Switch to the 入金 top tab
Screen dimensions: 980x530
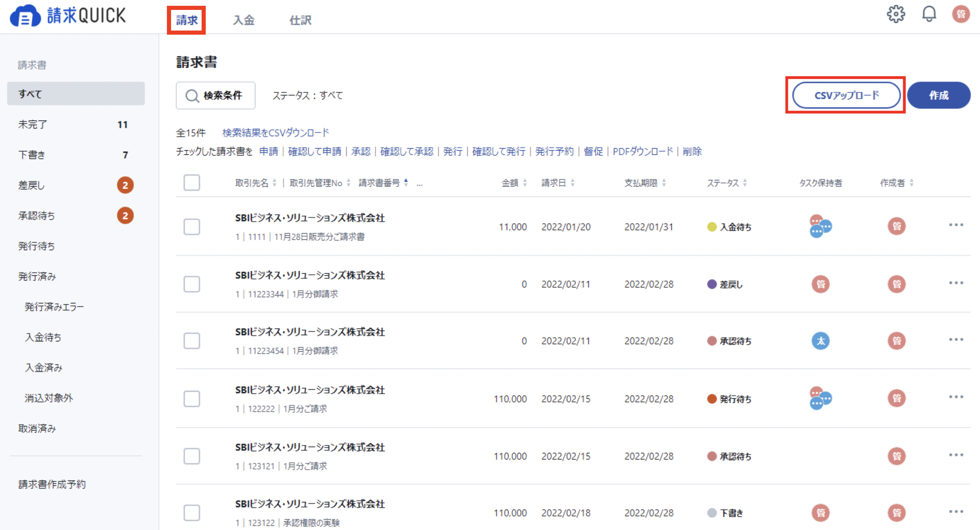(x=244, y=20)
